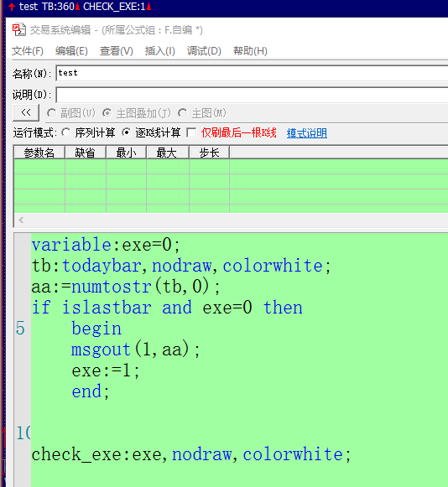
Task: Click the first empty parameter name cell
Action: coord(39,167)
